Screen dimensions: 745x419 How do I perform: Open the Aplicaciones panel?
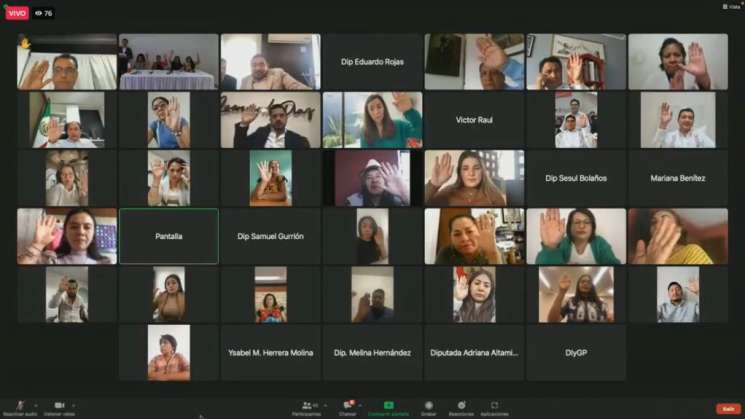(494, 405)
